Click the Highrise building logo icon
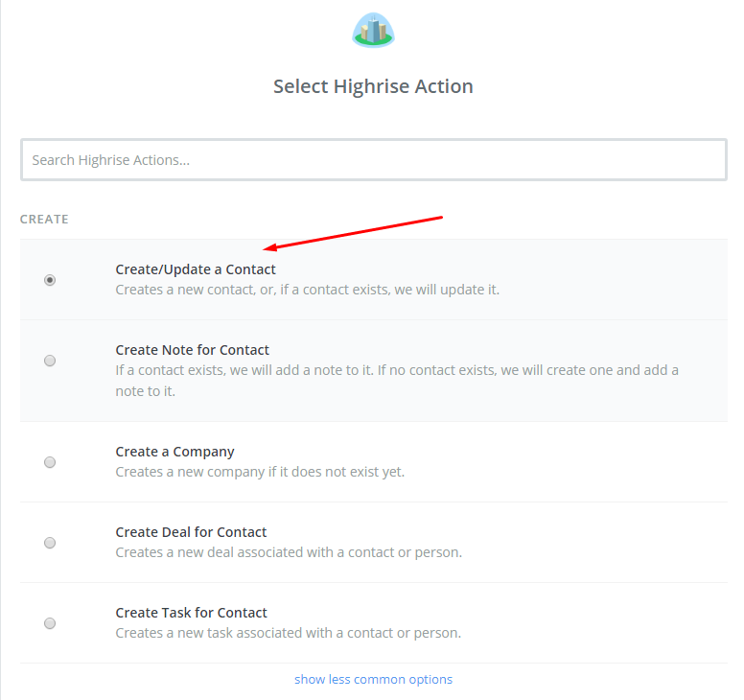The height and width of the screenshot is (700, 744). (x=373, y=31)
